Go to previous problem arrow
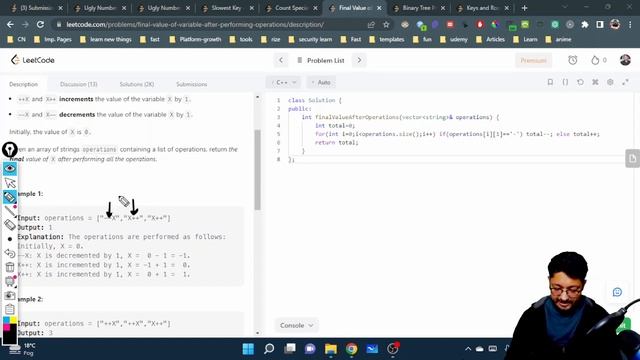Viewport: 640px width, 360px height. pos(281,60)
